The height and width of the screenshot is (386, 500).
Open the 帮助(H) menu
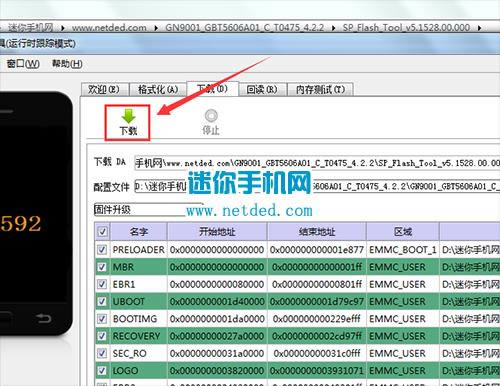coord(67,63)
